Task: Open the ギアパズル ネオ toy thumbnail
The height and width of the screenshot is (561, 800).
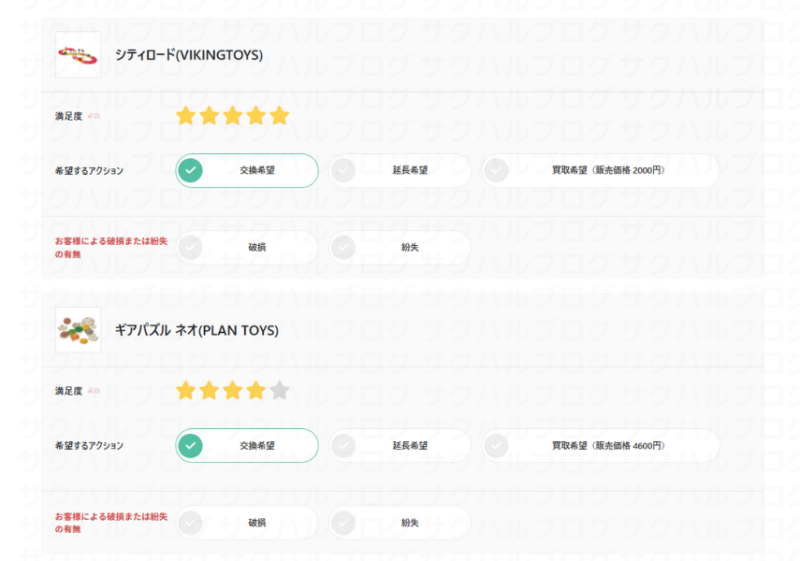Action: [78, 329]
